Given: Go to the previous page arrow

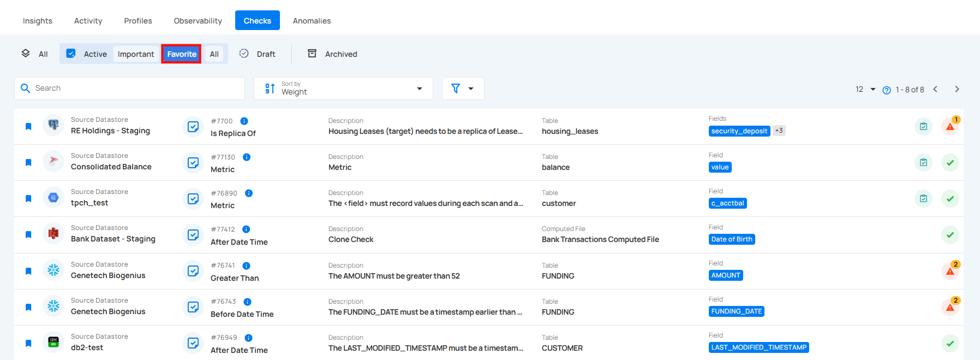Looking at the screenshot, I should tap(935, 90).
